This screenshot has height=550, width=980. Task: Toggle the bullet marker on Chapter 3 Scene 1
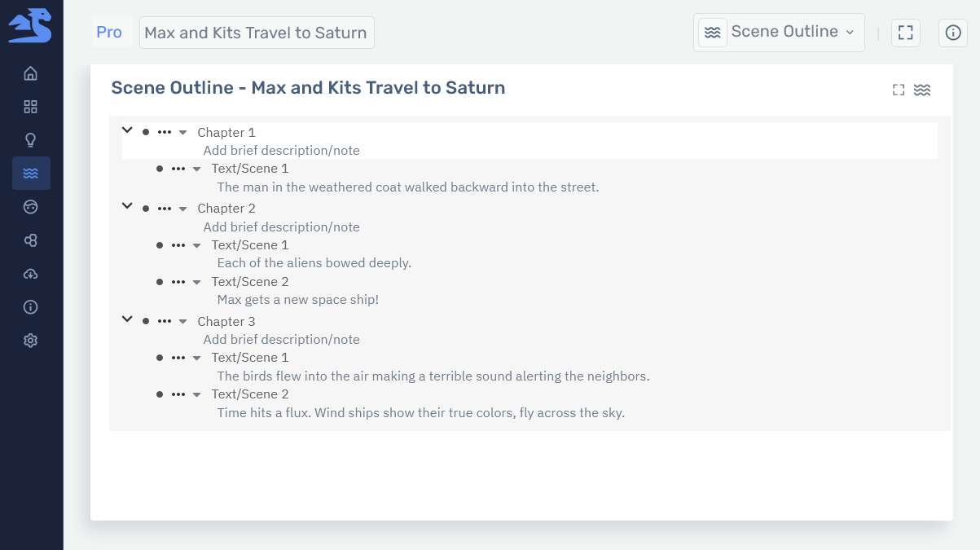point(160,358)
